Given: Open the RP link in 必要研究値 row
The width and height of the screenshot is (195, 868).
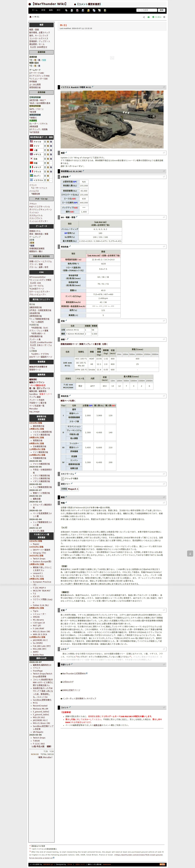Looking at the screenshot, I should point(75,182).
